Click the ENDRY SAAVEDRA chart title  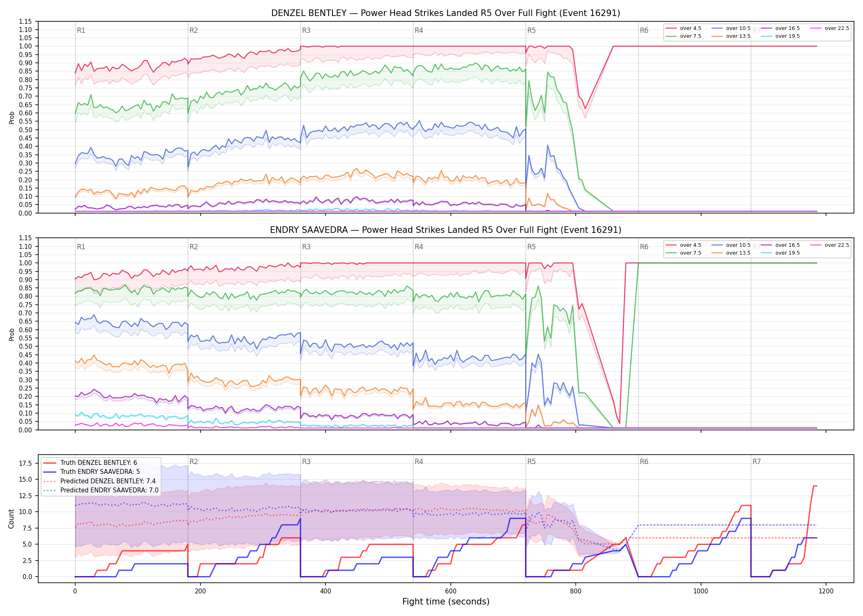445,230
